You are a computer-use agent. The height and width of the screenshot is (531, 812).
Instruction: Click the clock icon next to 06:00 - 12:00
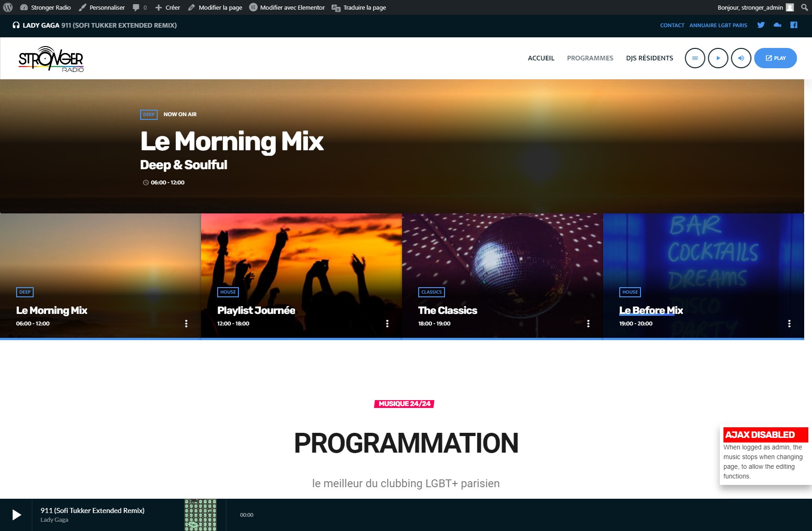pos(146,183)
